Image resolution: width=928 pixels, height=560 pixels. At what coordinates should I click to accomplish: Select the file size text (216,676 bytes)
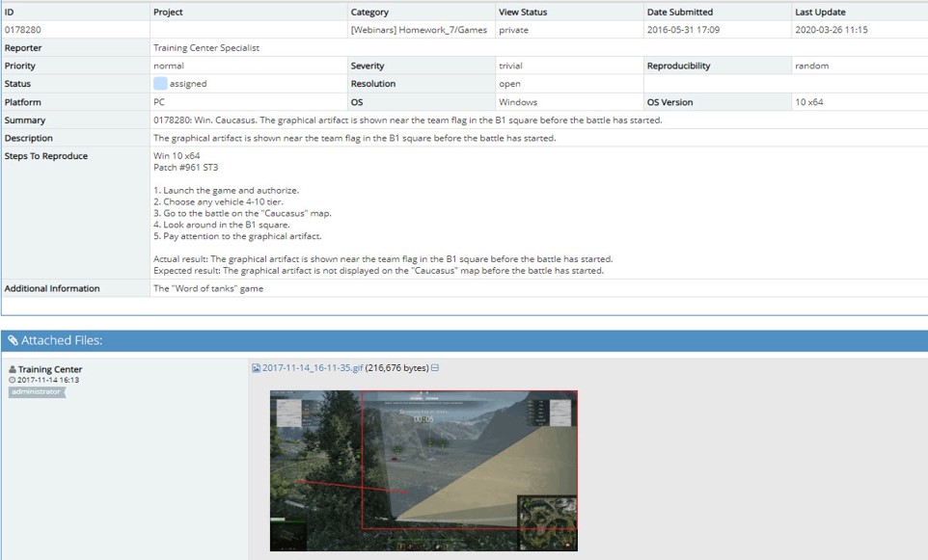point(397,368)
